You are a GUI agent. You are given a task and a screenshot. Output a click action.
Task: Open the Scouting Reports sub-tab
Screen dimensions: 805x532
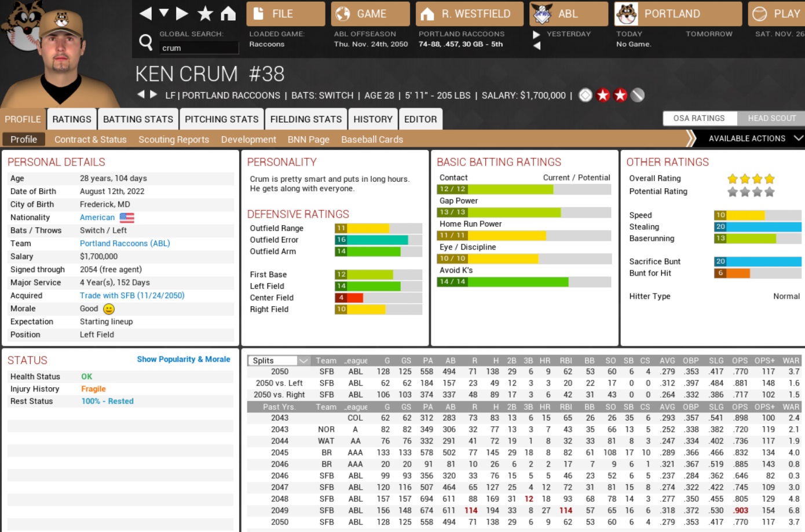(x=173, y=140)
